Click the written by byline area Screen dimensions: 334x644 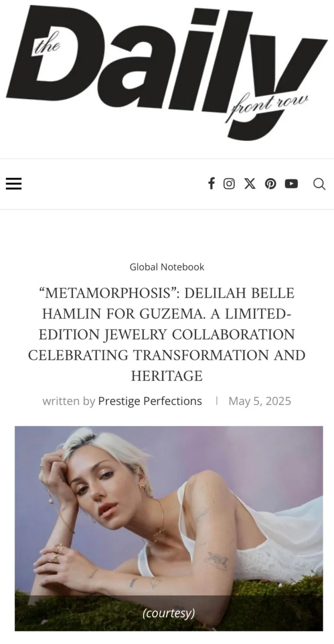coord(67,401)
